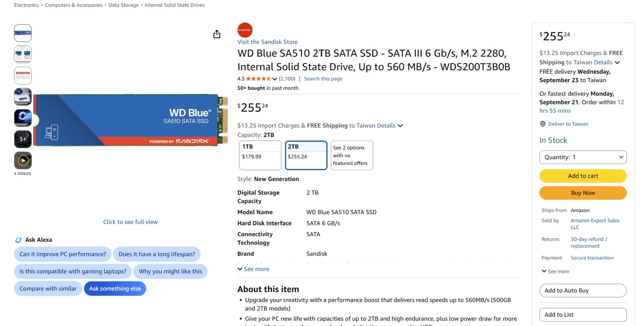Select the 1TB capacity option
The height and width of the screenshot is (326, 644).
pos(260,155)
